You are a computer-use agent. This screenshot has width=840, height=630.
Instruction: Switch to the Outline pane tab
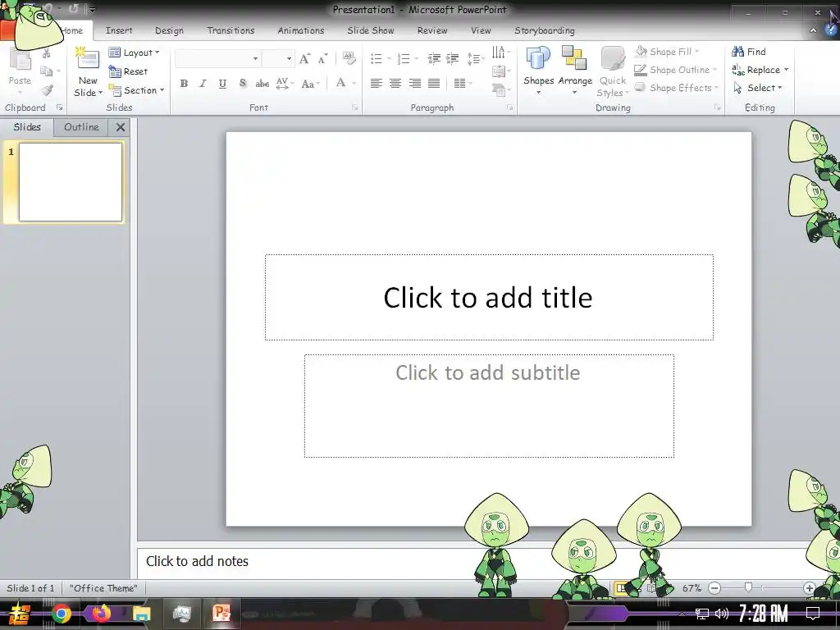coord(81,127)
